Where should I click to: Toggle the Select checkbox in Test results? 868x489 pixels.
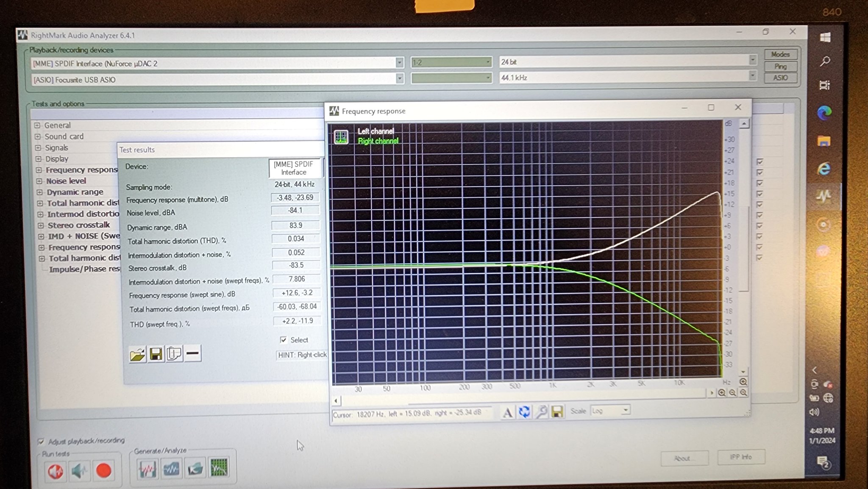[x=284, y=340]
